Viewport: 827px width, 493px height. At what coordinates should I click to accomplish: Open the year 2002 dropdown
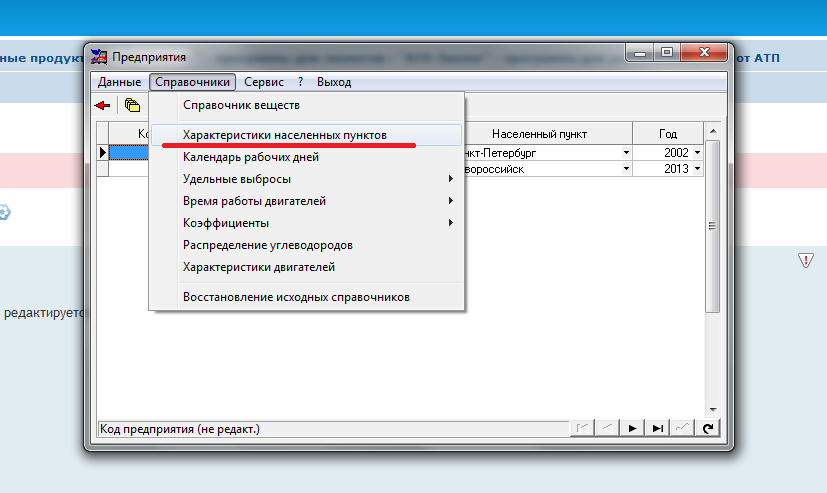coord(697,153)
